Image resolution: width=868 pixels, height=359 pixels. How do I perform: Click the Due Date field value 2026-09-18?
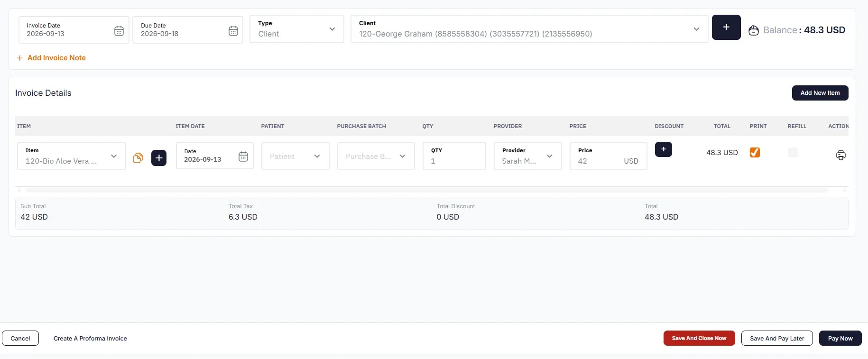coord(160,34)
